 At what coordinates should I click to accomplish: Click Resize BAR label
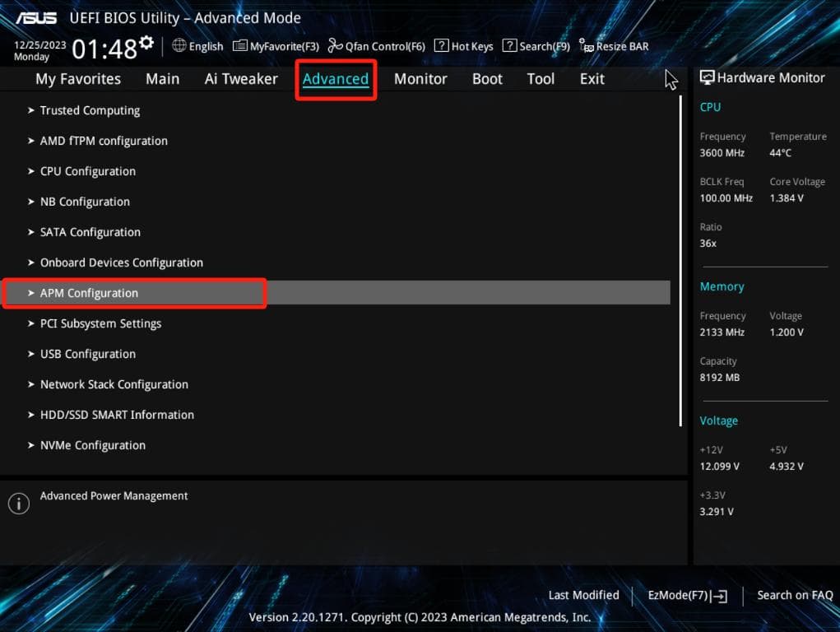point(622,47)
